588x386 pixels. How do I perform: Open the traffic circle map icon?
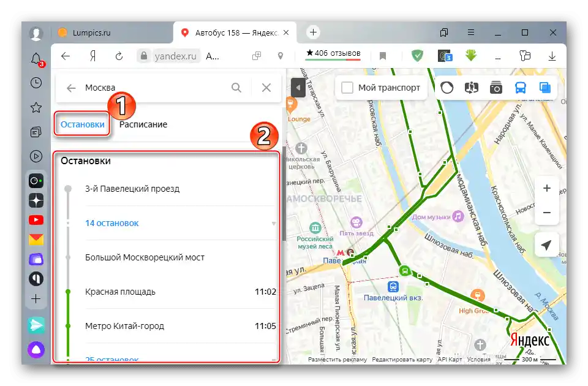pyautogui.click(x=447, y=88)
